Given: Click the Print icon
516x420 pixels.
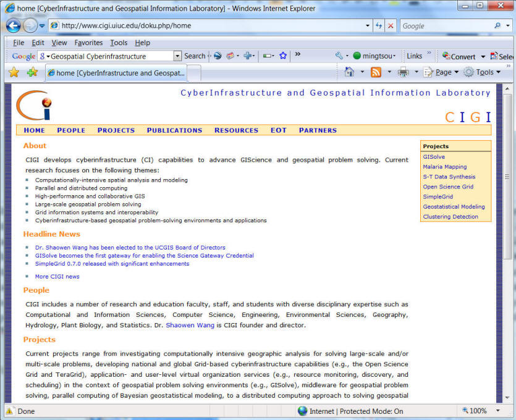Looking at the screenshot, I should point(403,72).
